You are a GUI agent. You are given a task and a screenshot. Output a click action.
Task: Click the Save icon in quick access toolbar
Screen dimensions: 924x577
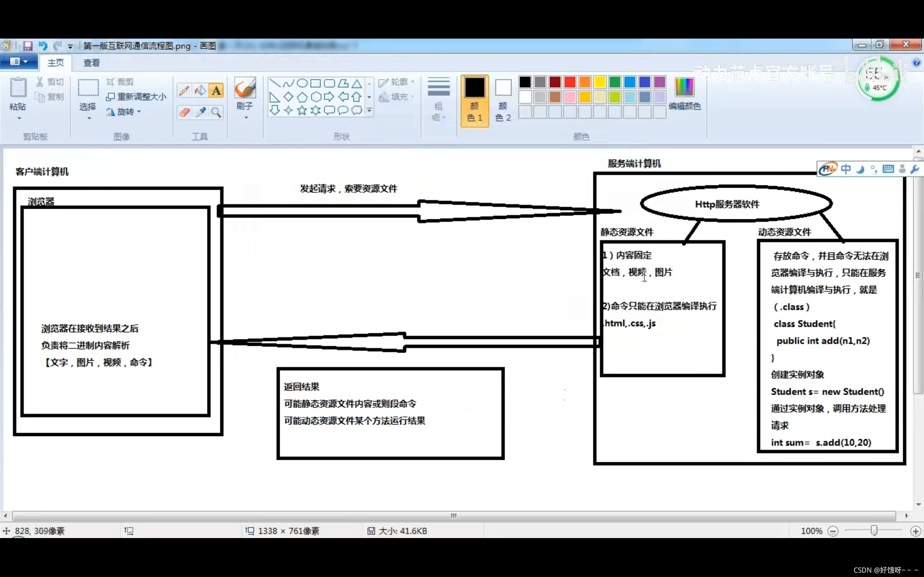tap(27, 45)
